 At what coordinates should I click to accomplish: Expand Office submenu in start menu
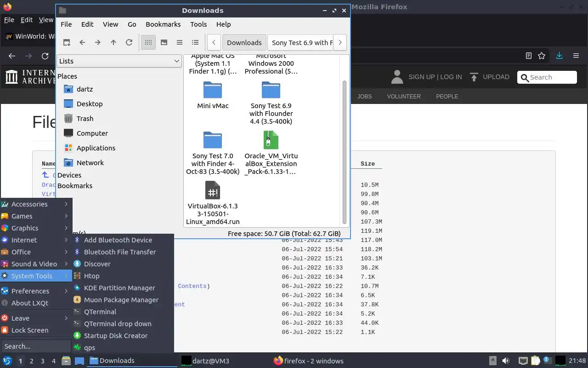(36, 252)
